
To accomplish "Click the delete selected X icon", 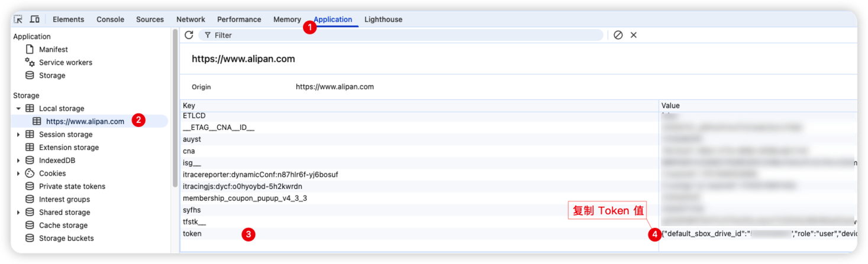I will tap(634, 35).
